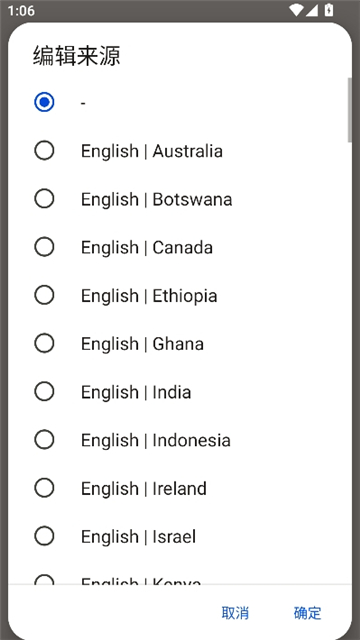The image size is (360, 640).
Task: Select English | Botswana radio button
Action: pyautogui.click(x=44, y=199)
